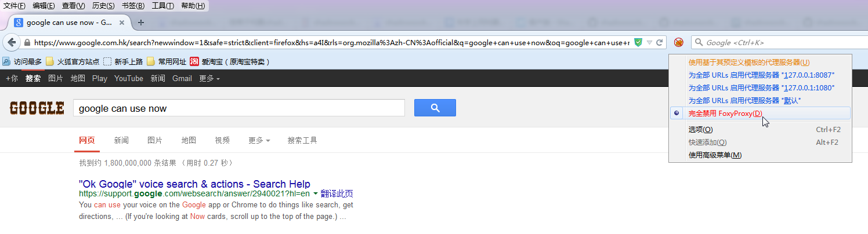This screenshot has width=868, height=234.
Task: Choose 选项(O) in the FoxyProxy menu
Action: 700,130
